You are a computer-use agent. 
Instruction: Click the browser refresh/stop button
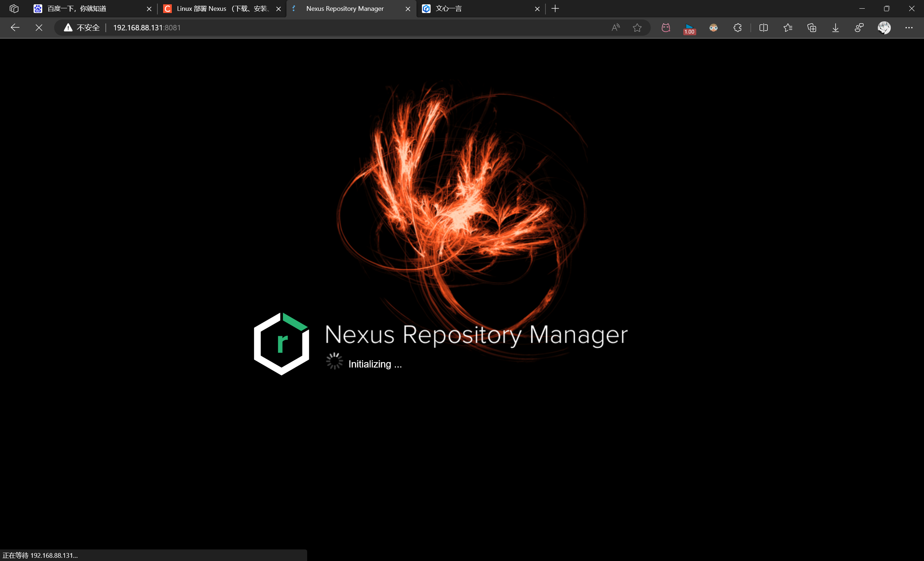pos(38,27)
